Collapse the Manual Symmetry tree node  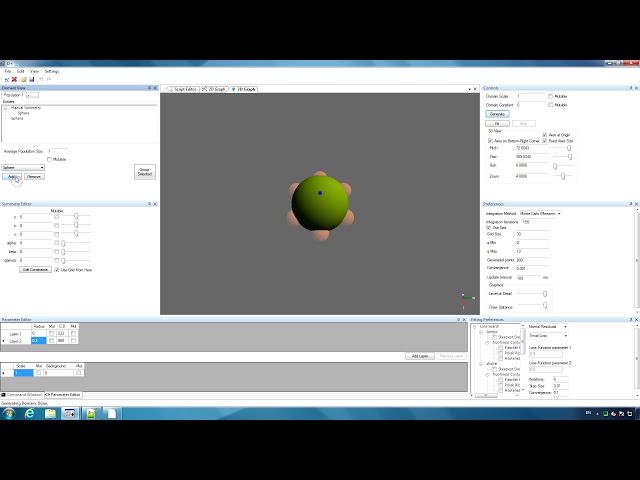point(6,108)
